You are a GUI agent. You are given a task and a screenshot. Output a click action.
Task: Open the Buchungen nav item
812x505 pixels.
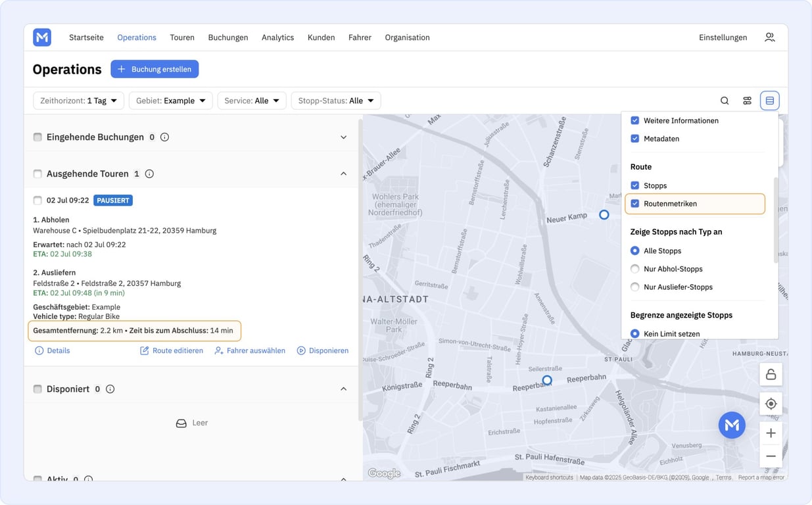(x=228, y=37)
